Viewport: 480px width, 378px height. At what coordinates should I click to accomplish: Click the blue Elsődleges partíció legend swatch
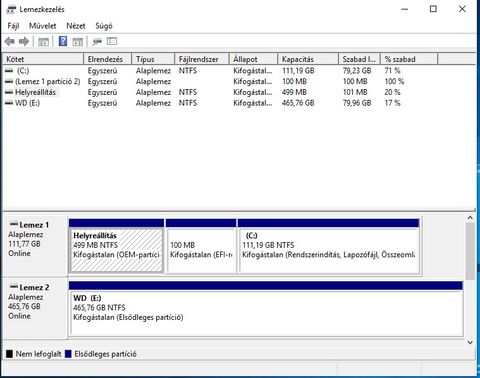(x=68, y=354)
